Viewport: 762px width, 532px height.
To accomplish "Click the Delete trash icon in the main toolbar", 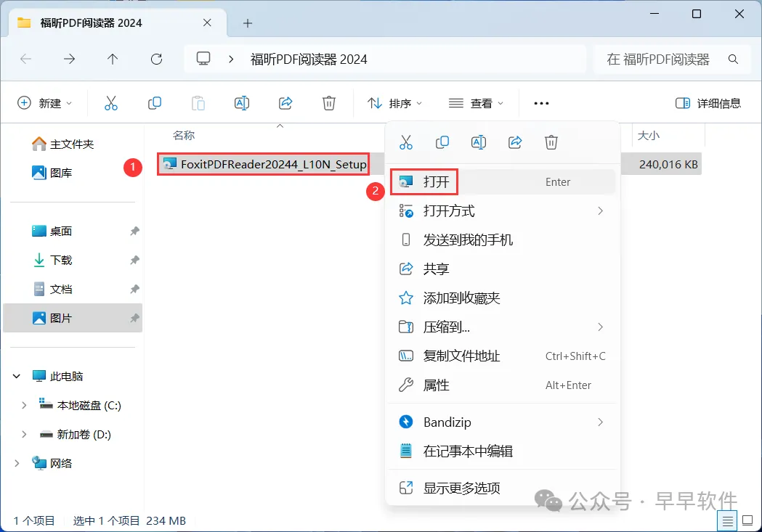I will (329, 103).
